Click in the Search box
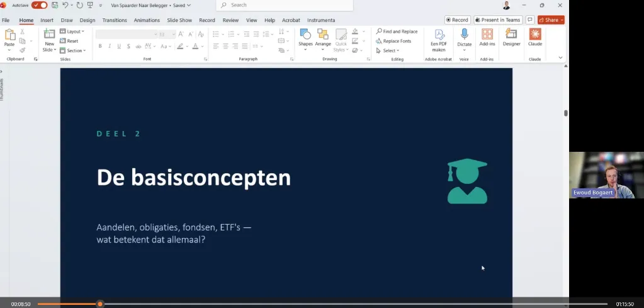Image resolution: width=644 pixels, height=308 pixels. click(284, 5)
